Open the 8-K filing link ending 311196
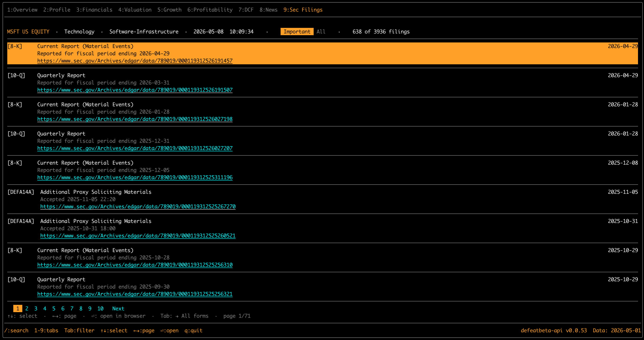This screenshot has height=340, width=644. click(135, 177)
